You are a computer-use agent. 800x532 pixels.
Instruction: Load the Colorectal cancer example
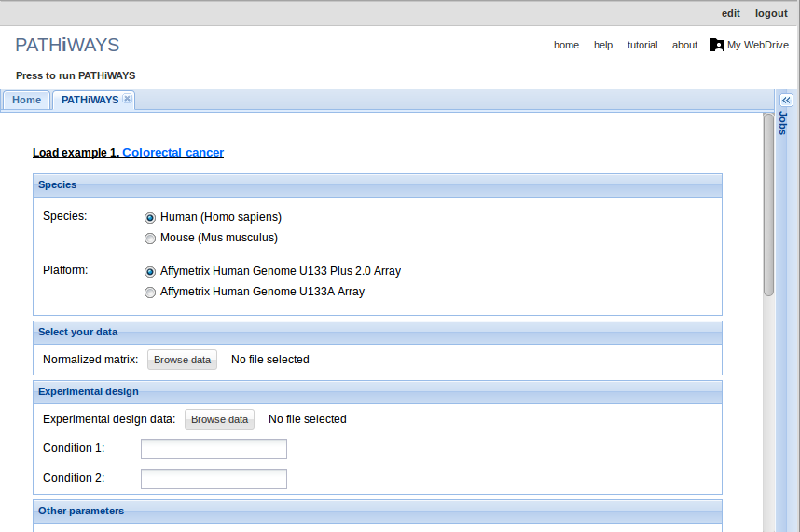[172, 153]
